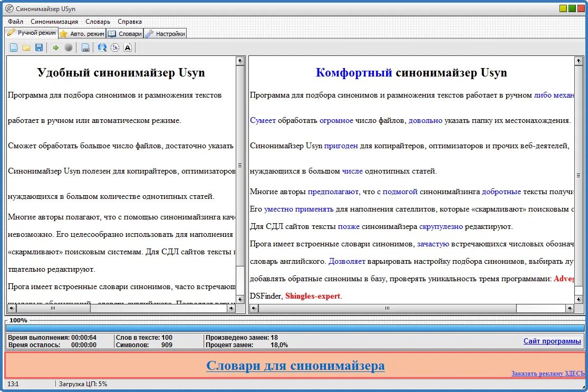
Task: Click the Произведено замен: 18 status text
Action: coord(242,338)
